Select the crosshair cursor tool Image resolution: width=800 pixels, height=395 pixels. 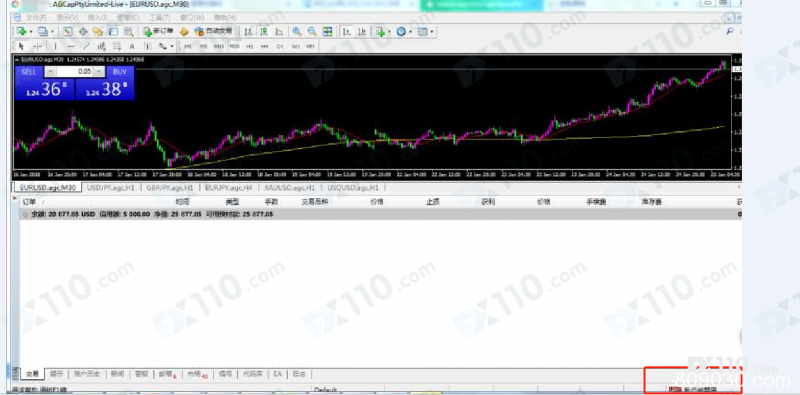click(x=37, y=46)
